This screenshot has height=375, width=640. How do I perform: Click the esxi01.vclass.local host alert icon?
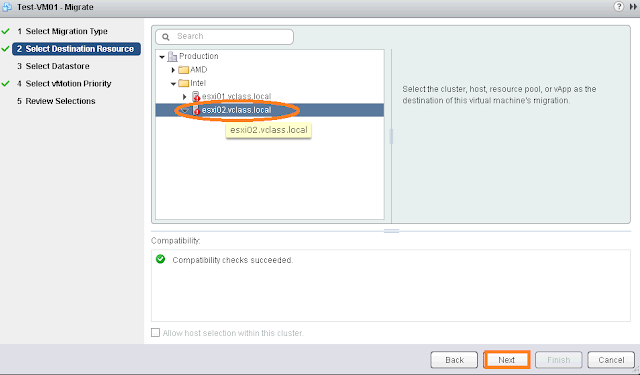[x=196, y=97]
